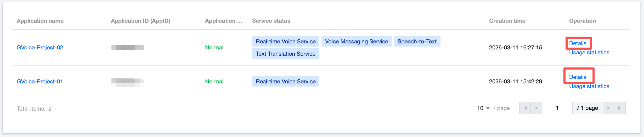Screen dimensions: 644x137
Task: Open GVoice-Project-01 application link
Action: coord(40,82)
